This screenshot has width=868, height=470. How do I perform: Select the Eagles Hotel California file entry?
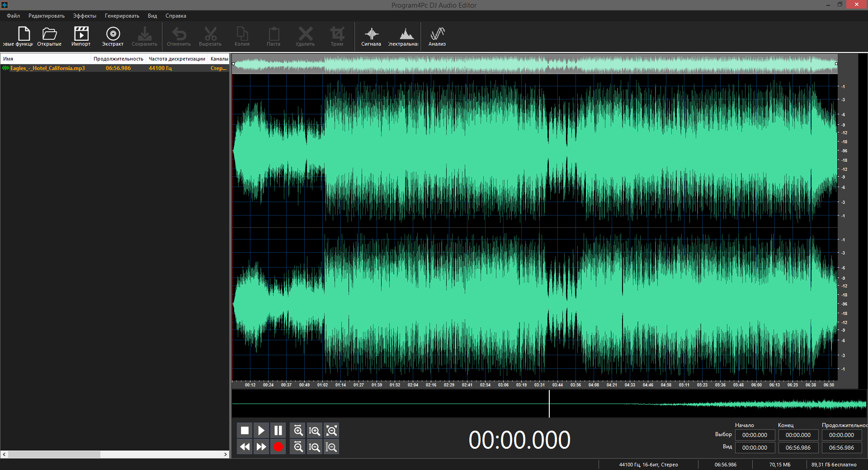tap(47, 68)
